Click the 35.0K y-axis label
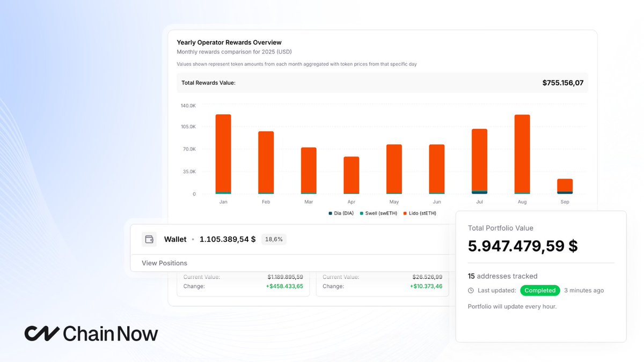The height and width of the screenshot is (362, 644). (189, 172)
